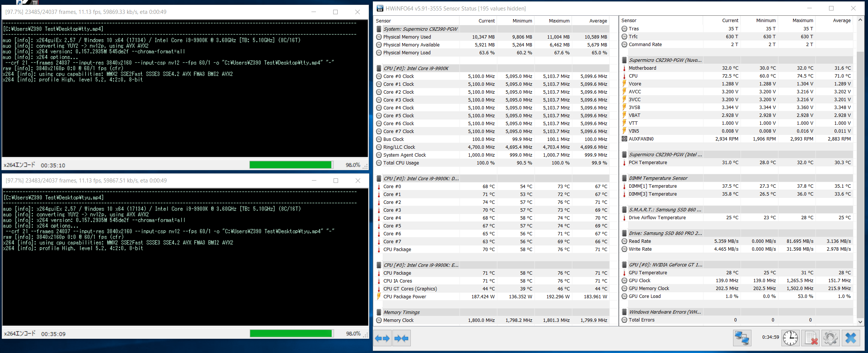This screenshot has height=353, width=868.
Task: Select Supermicro C9Z390-PGW (Nuvo... group header
Action: point(737,60)
